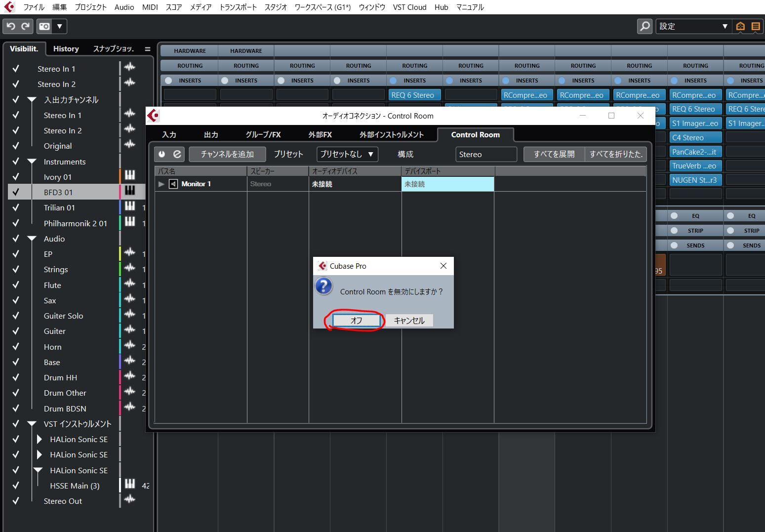This screenshot has width=765, height=532.
Task: Click the waveform icon for the EP track
Action: point(130,252)
